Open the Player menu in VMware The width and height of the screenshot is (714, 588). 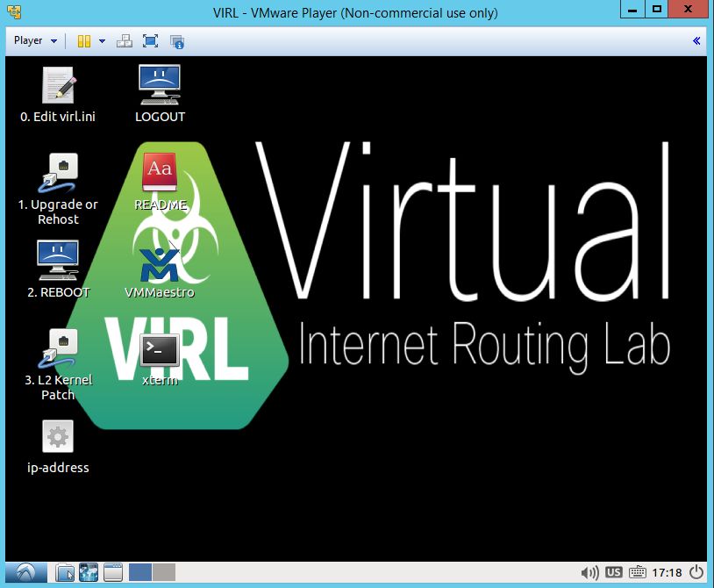35,40
